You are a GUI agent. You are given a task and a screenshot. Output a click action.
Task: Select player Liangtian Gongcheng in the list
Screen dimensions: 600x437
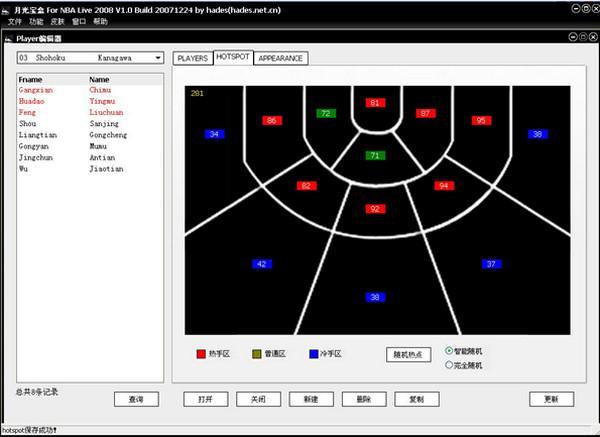[90, 135]
